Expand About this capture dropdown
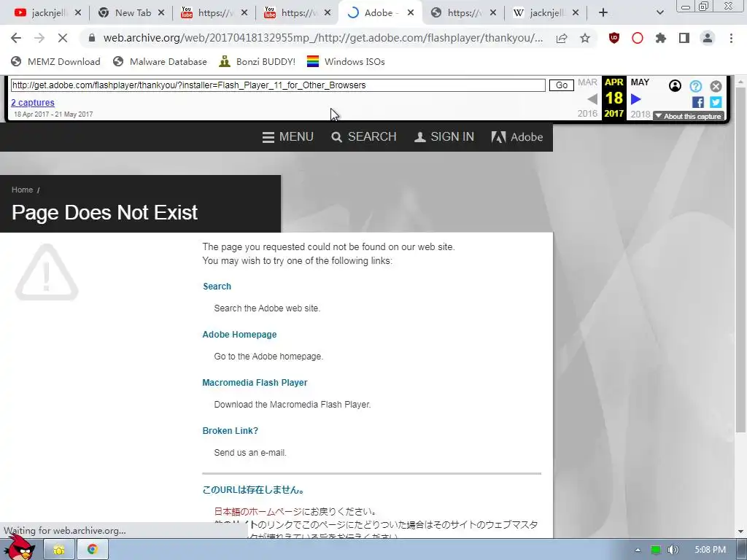Screen dimensions: 747x560 tap(689, 116)
